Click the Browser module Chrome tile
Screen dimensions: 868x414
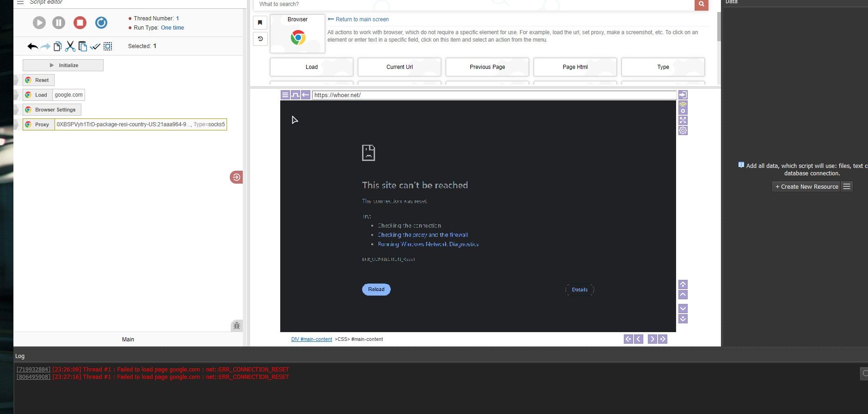point(297,34)
